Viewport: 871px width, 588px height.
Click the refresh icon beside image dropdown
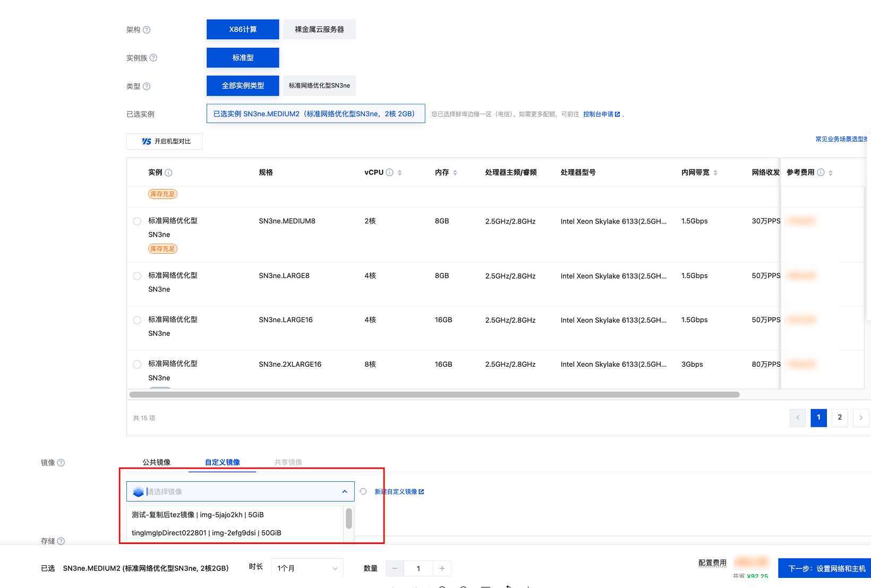(363, 491)
